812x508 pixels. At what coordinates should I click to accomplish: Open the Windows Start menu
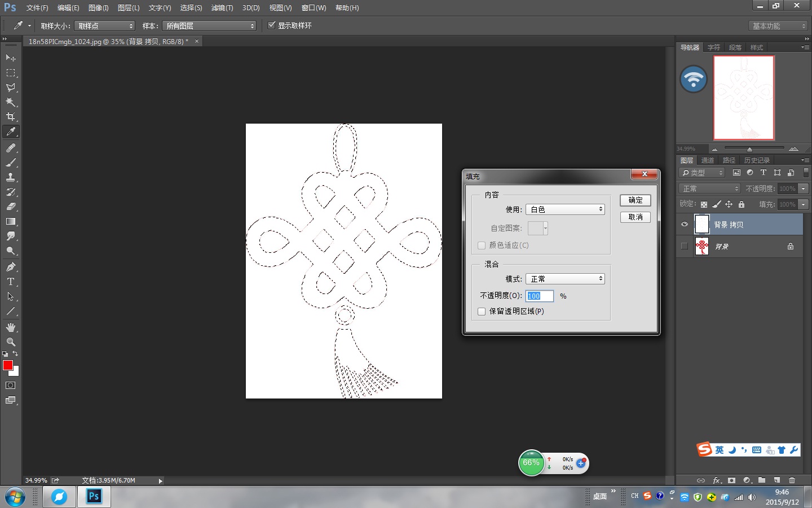15,497
